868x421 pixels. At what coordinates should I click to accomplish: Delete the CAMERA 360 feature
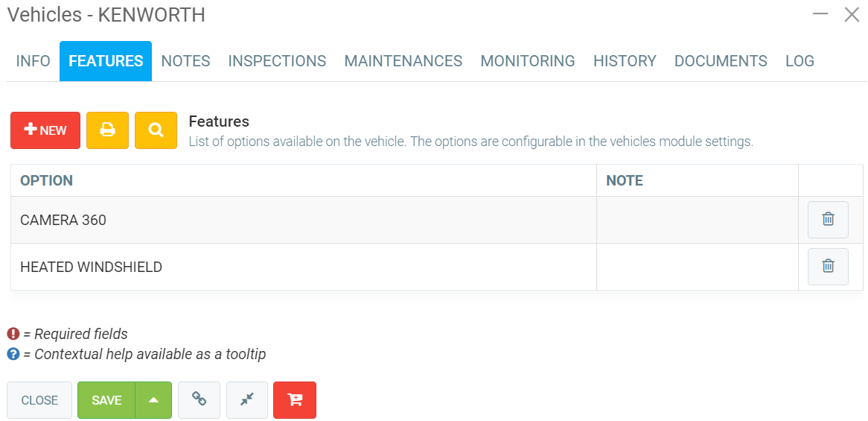pos(827,220)
